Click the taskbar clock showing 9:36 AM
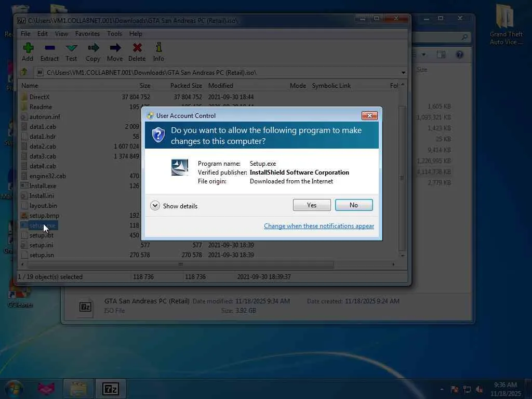This screenshot has height=399, width=532. click(505, 389)
